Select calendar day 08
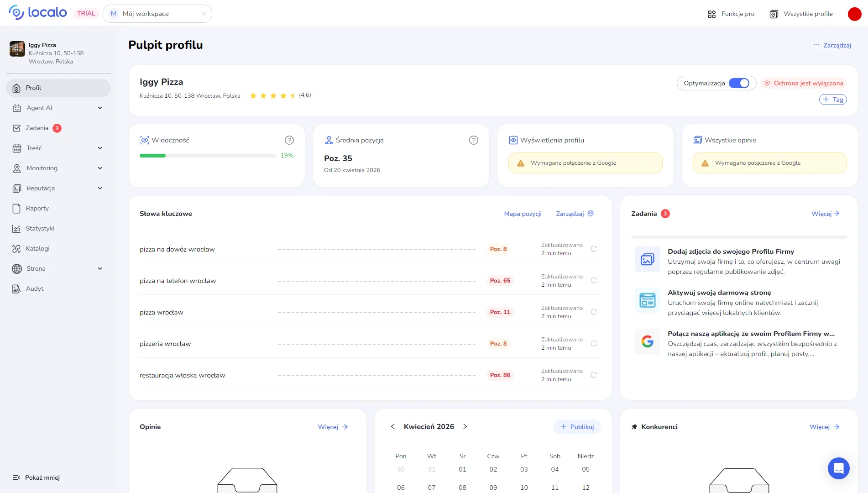 pos(462,488)
